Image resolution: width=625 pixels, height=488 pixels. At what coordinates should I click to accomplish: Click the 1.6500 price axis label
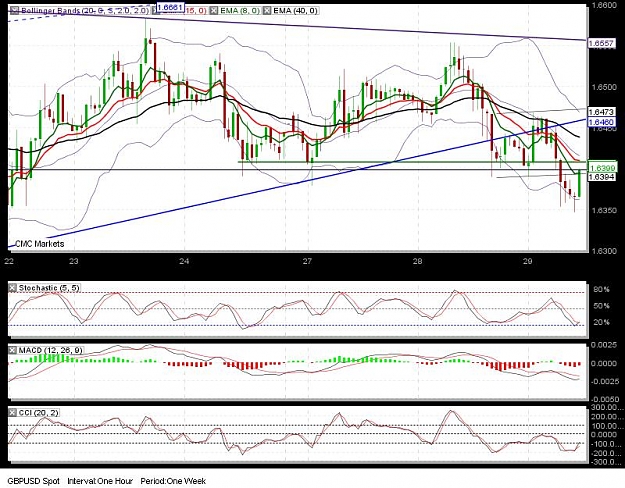pyautogui.click(x=605, y=87)
